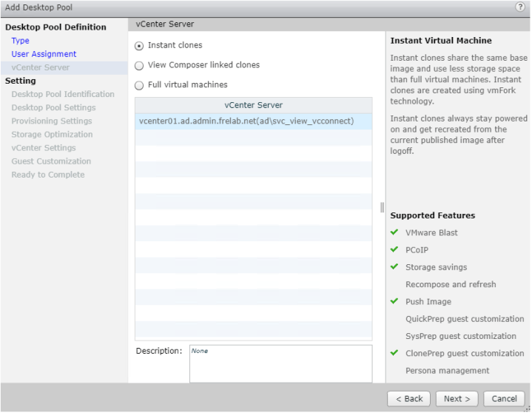The width and height of the screenshot is (532, 413).
Task: Open the help question mark icon
Action: pos(519,7)
